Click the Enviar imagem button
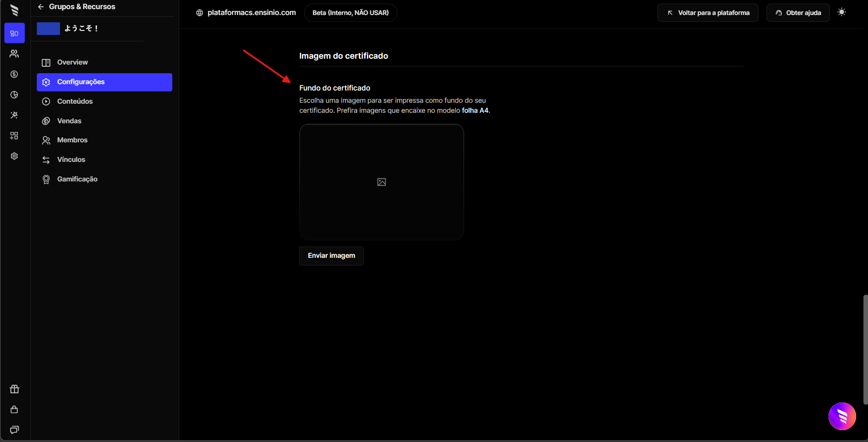The height and width of the screenshot is (442, 868). pyautogui.click(x=331, y=256)
